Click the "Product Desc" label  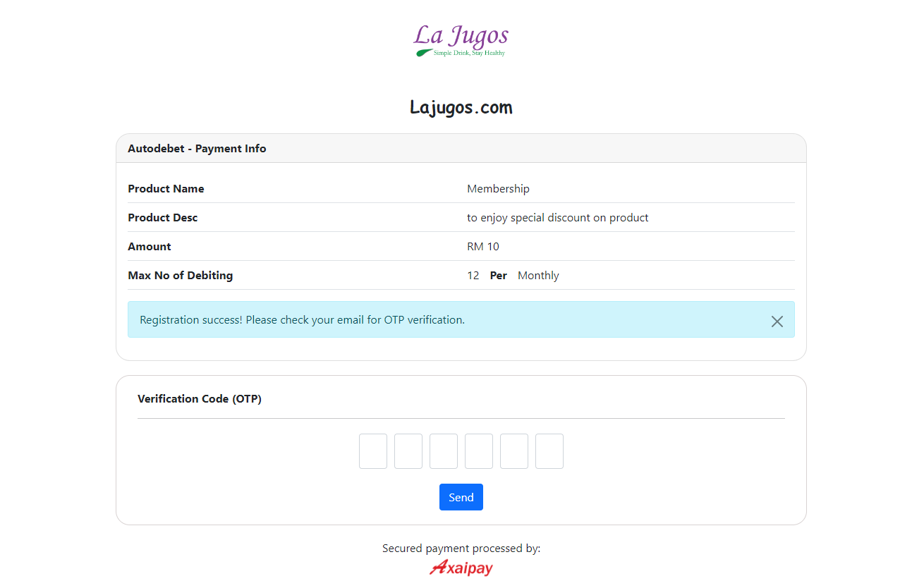(x=163, y=218)
